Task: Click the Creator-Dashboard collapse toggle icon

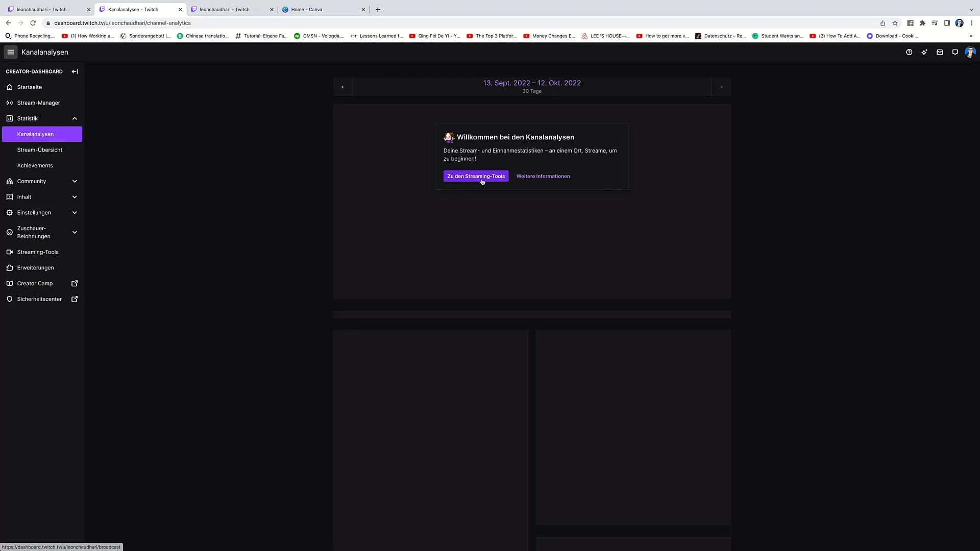Action: (x=75, y=71)
